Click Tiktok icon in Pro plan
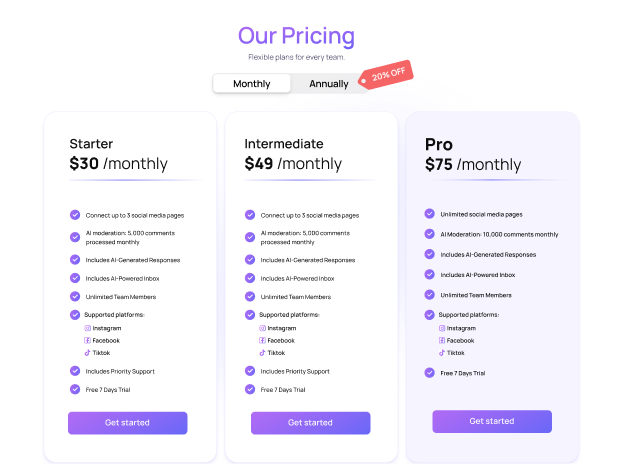Image resolution: width=618 pixels, height=464 pixels. click(442, 353)
